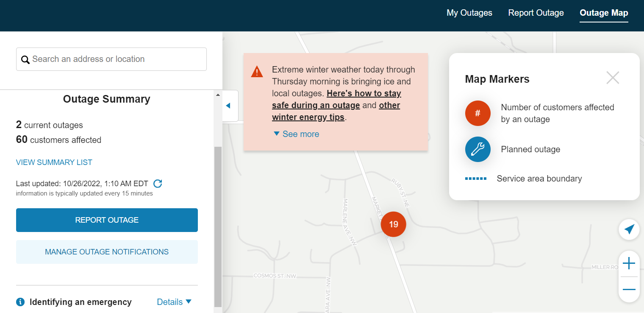Click the search magnifier icon
644x313 pixels.
point(25,59)
